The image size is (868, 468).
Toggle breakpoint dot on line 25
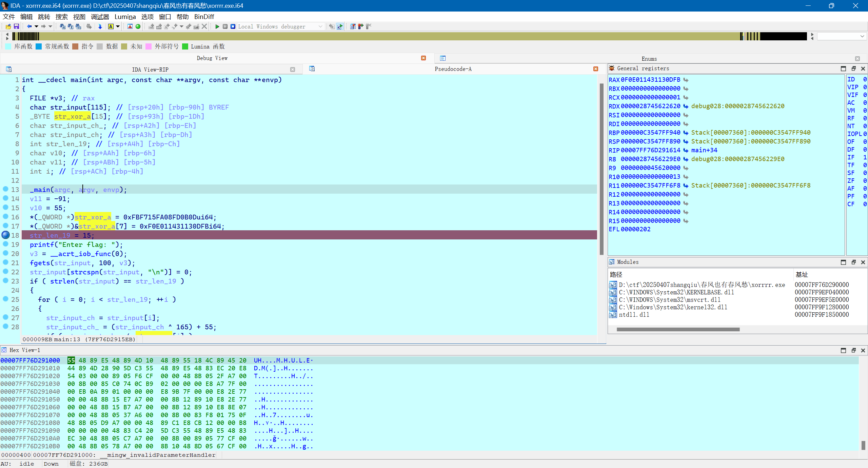(x=6, y=299)
